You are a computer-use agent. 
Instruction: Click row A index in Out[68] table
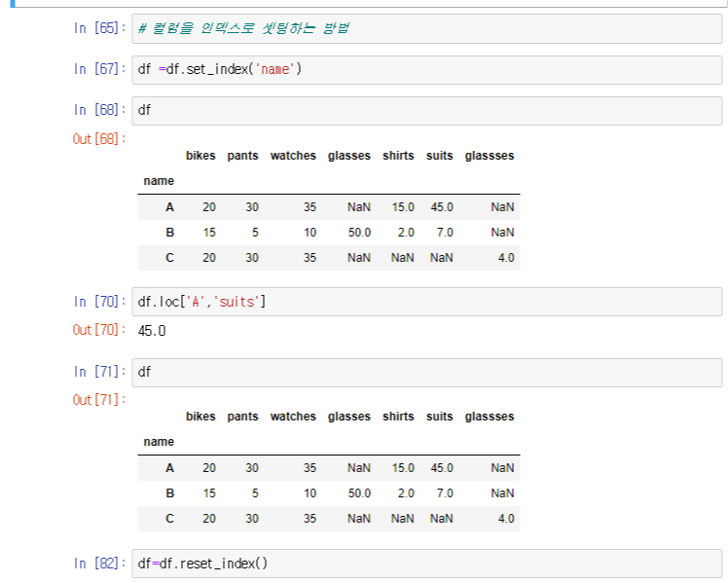click(x=170, y=207)
